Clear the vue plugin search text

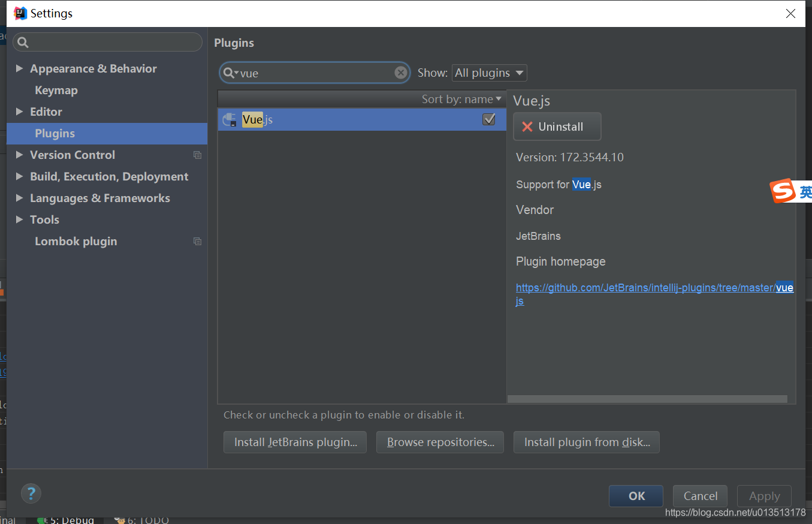(400, 73)
